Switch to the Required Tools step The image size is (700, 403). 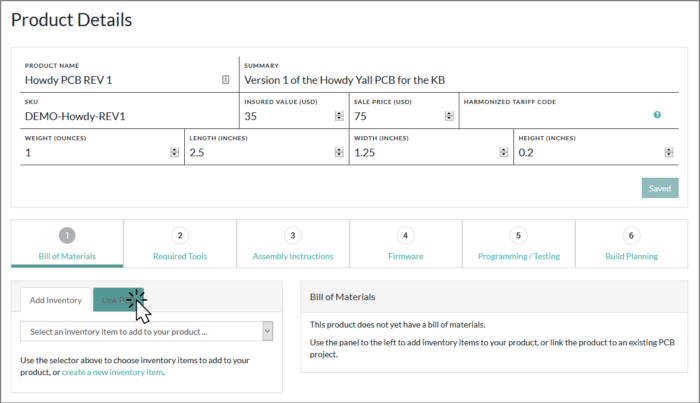(180, 245)
